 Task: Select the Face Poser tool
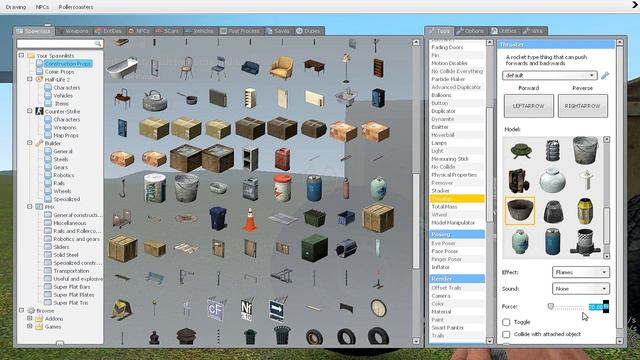456,251
